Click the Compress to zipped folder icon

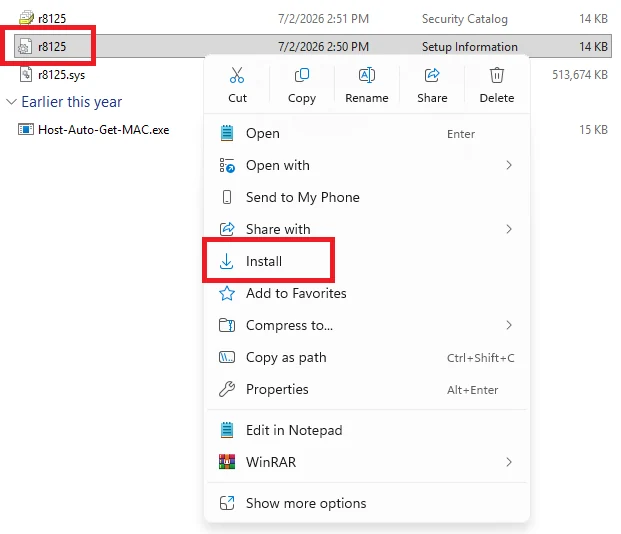(x=227, y=325)
